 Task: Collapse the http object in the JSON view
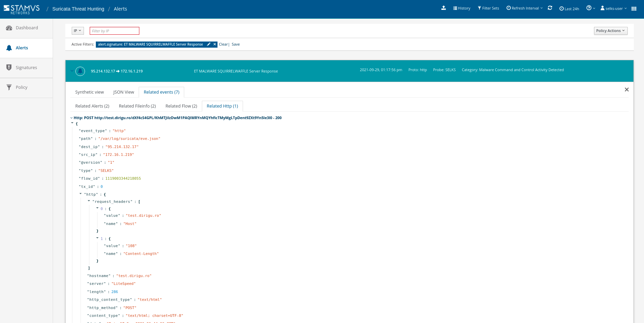[x=81, y=194]
